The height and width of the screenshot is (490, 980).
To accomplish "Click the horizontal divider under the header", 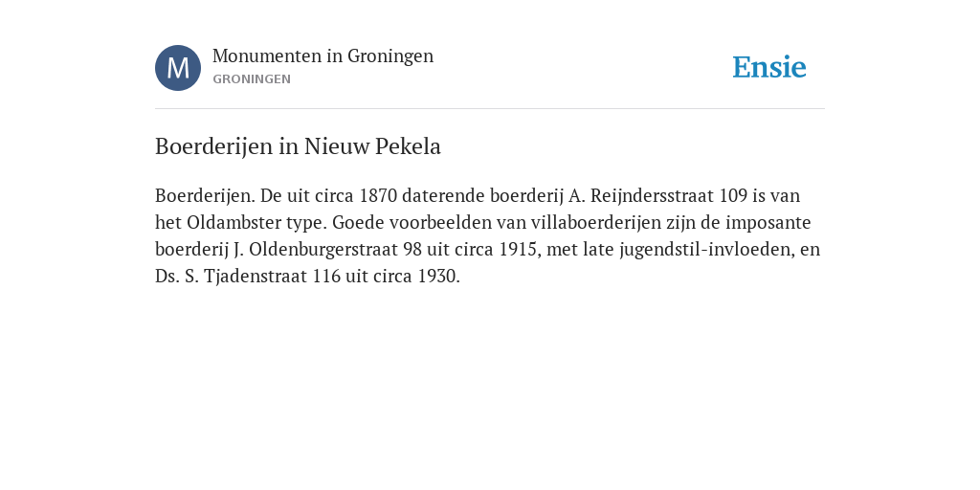I will [x=490, y=109].
